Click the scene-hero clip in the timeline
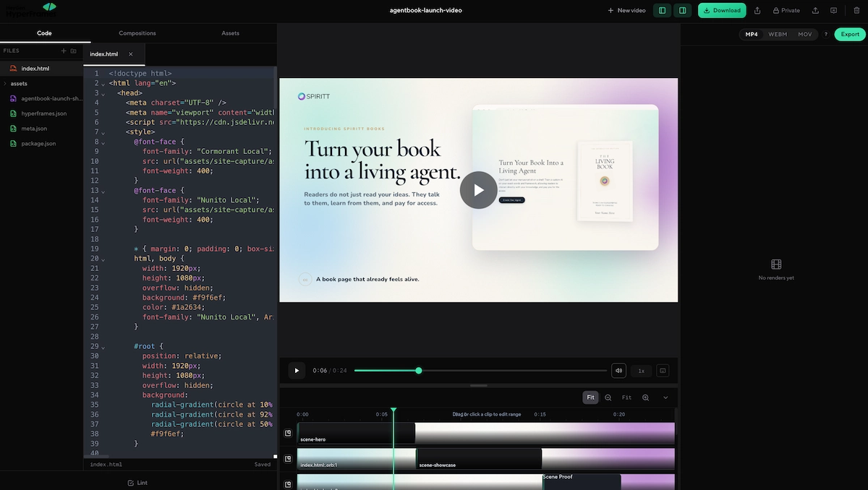Screen dimensions: 868x490 click(x=356, y=434)
